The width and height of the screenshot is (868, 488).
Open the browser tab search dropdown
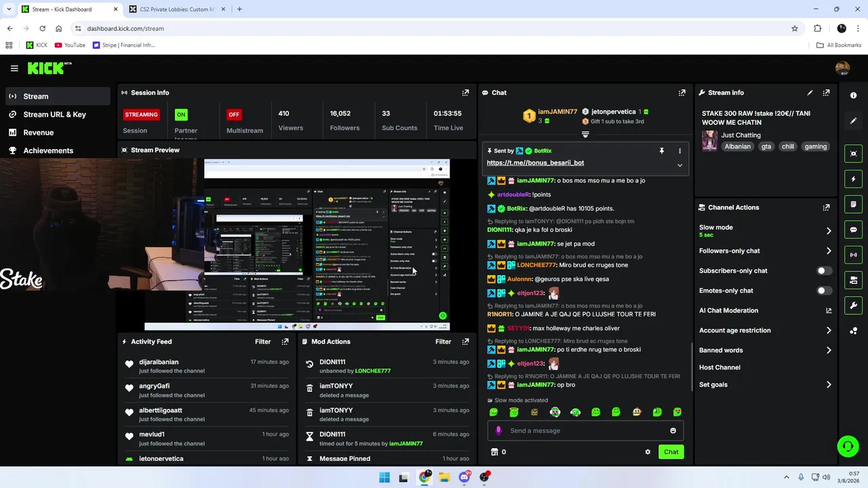8,9
